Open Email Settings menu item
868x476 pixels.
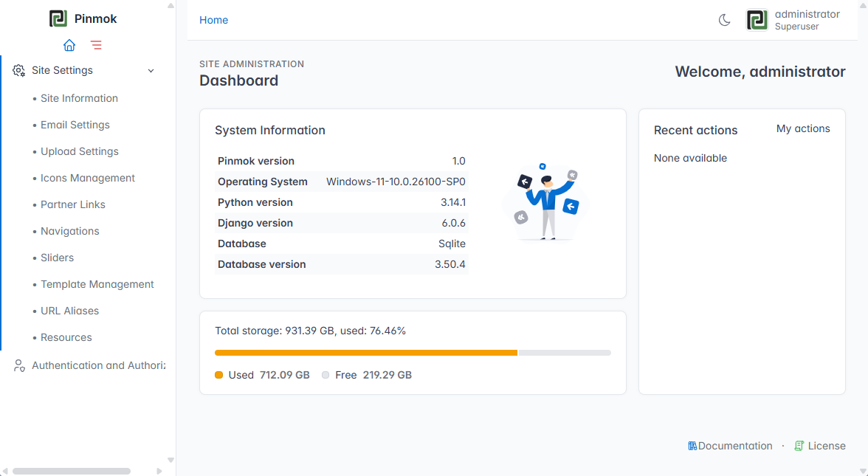(x=75, y=125)
